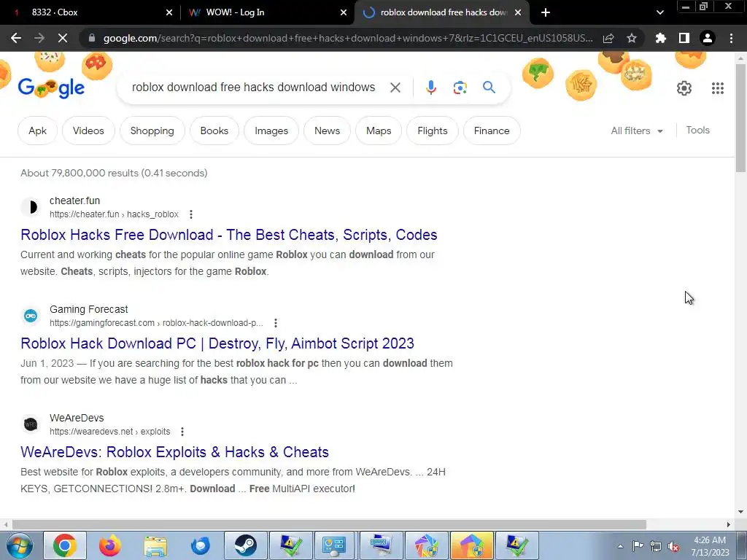
Task: Click the Windows Start button
Action: click(x=19, y=545)
